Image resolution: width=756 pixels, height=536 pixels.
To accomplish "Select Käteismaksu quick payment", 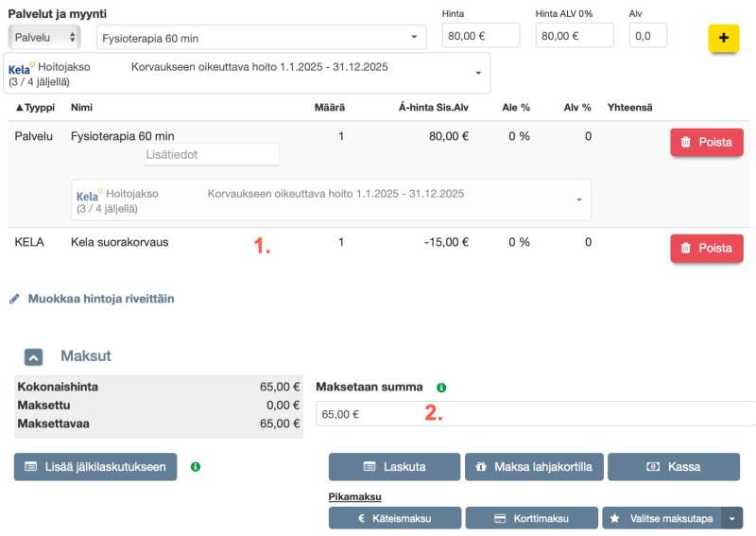I will pyautogui.click(x=394, y=518).
